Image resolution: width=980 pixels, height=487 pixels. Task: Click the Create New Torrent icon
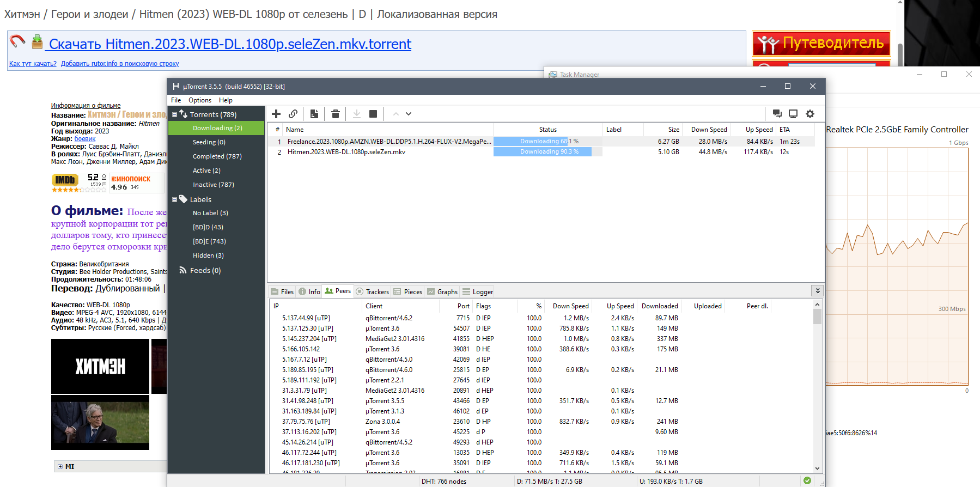[x=314, y=114]
